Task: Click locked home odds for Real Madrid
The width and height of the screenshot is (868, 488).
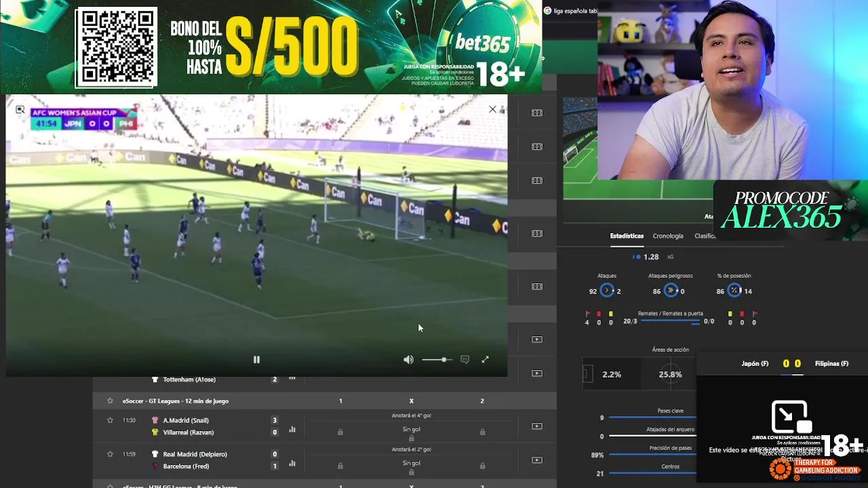Action: click(x=340, y=466)
